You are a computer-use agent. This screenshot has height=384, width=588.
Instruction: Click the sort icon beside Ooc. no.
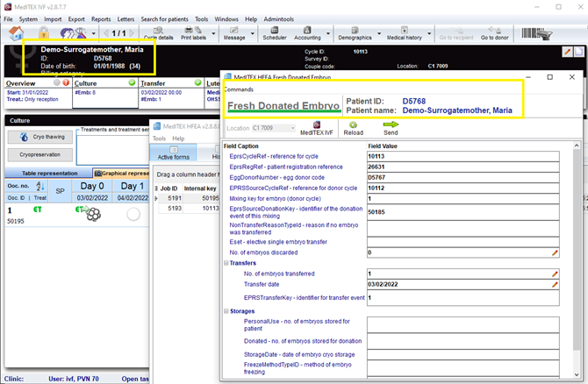pos(40,186)
